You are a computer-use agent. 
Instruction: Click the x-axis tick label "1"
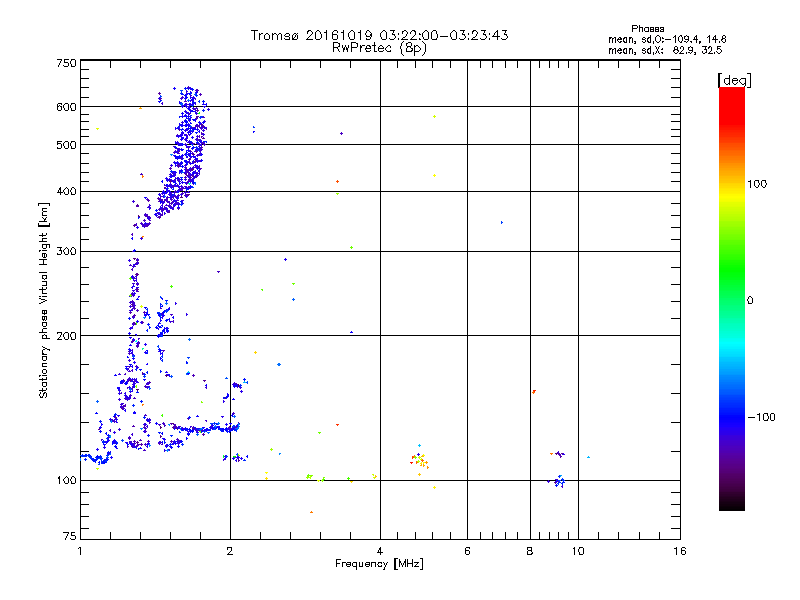click(x=80, y=551)
